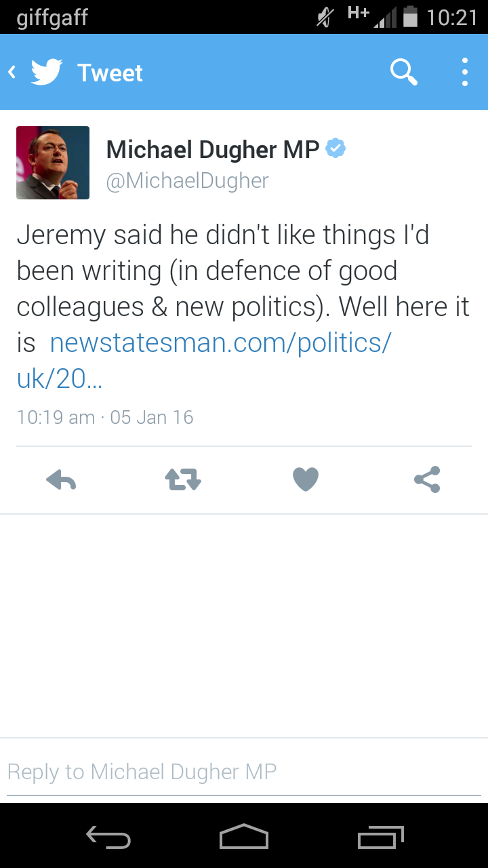Open the search magnifier icon
The height and width of the screenshot is (868, 488).
[403, 72]
